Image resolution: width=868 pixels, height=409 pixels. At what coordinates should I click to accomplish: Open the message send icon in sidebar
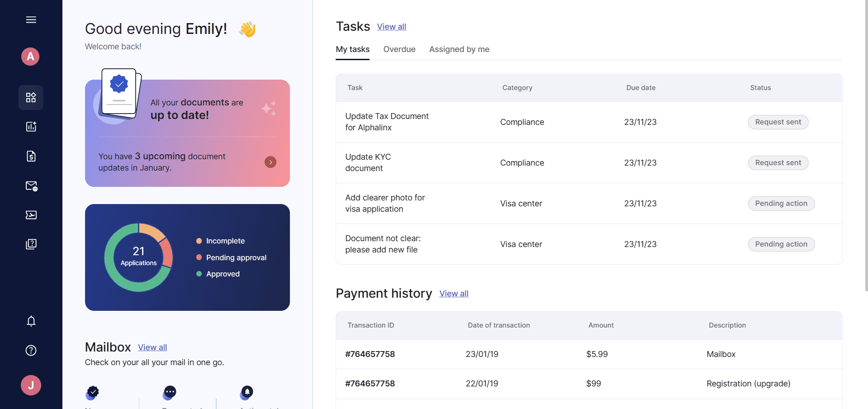(31, 215)
